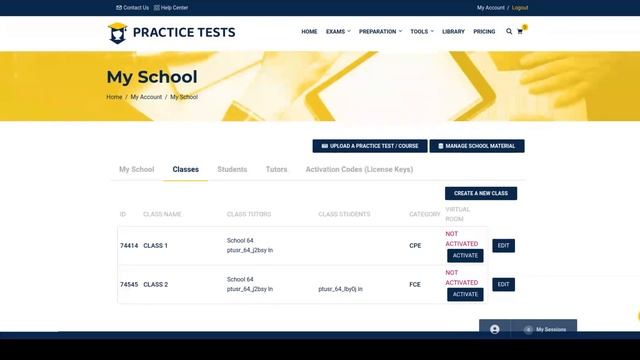640x360 pixels.
Task: Open the shopping cart icon
Action: pos(520,31)
